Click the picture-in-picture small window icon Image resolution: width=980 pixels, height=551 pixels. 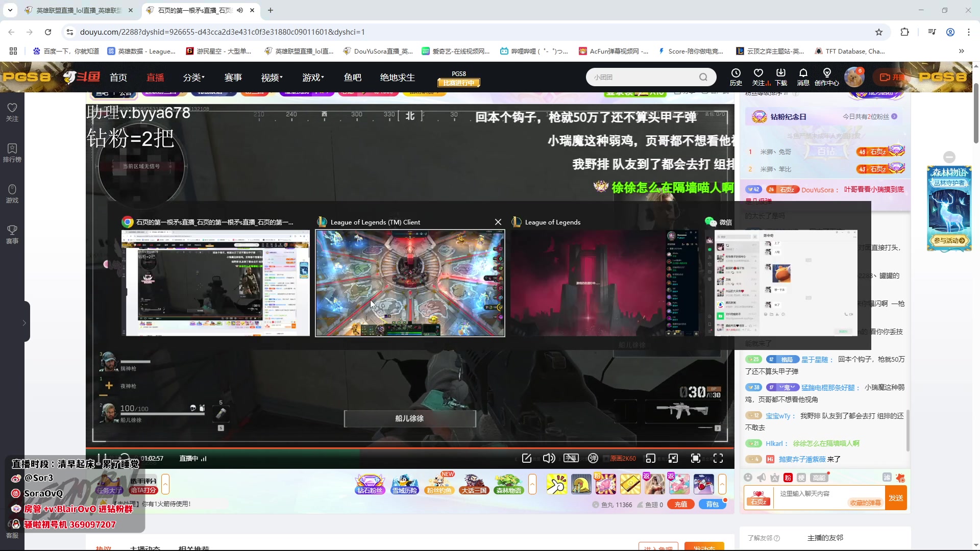pos(673,458)
